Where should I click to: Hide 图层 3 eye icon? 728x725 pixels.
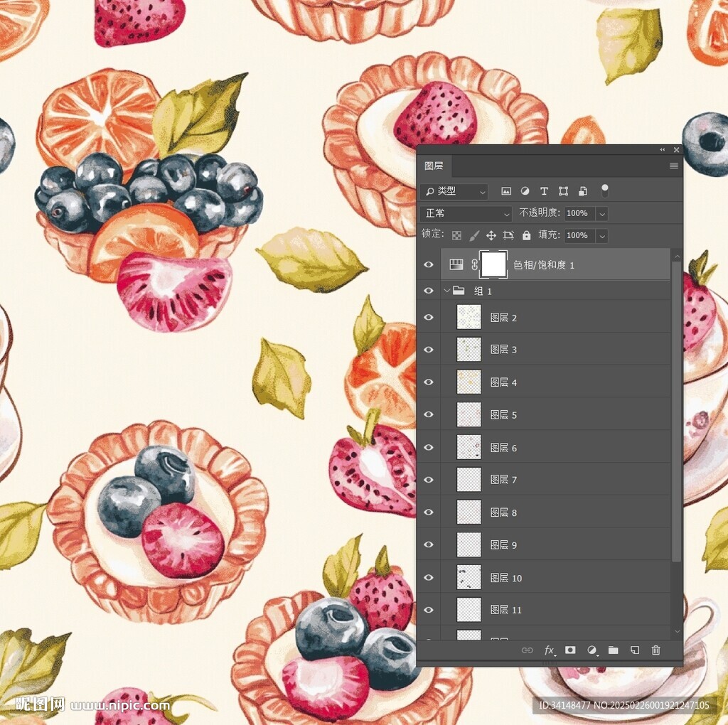point(428,350)
